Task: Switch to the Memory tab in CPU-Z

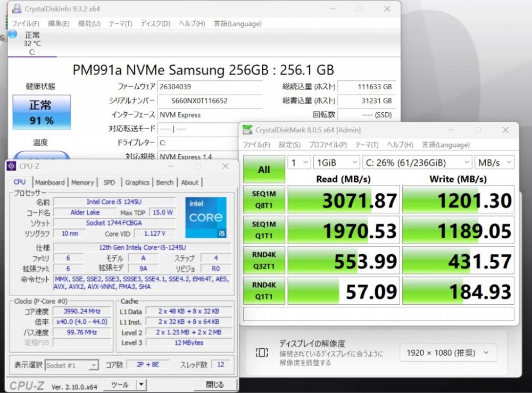Action: [x=82, y=182]
